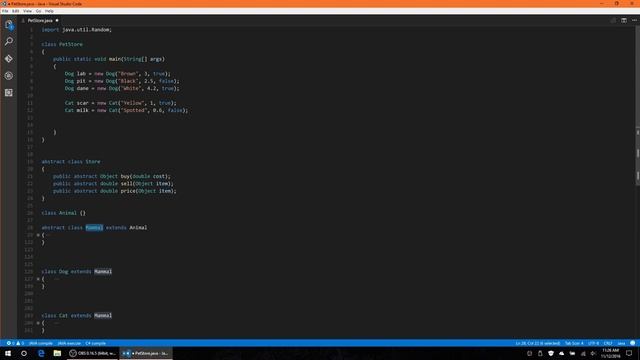Click the JAVA execute status bar button

coord(69,343)
